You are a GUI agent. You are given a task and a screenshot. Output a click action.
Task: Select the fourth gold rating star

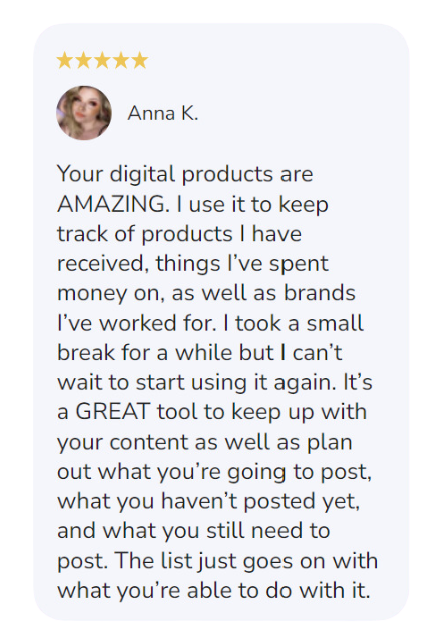pyautogui.click(x=121, y=60)
